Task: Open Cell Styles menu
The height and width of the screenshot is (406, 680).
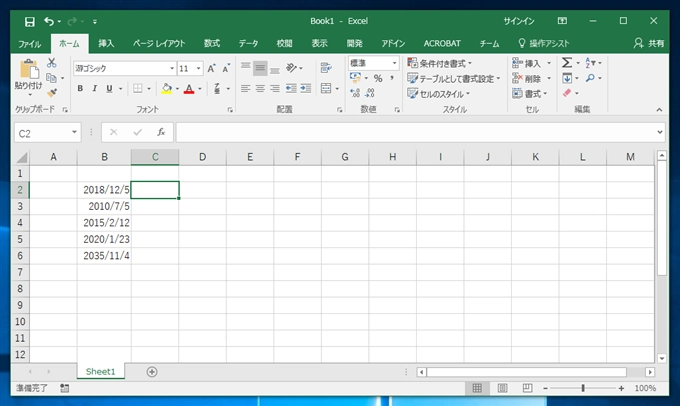Action: [438, 94]
